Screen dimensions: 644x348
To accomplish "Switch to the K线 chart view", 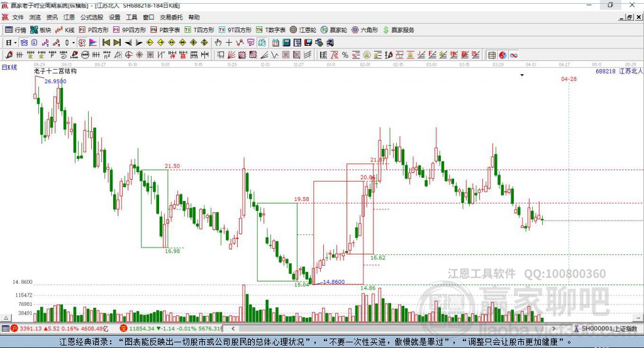I will (x=65, y=30).
